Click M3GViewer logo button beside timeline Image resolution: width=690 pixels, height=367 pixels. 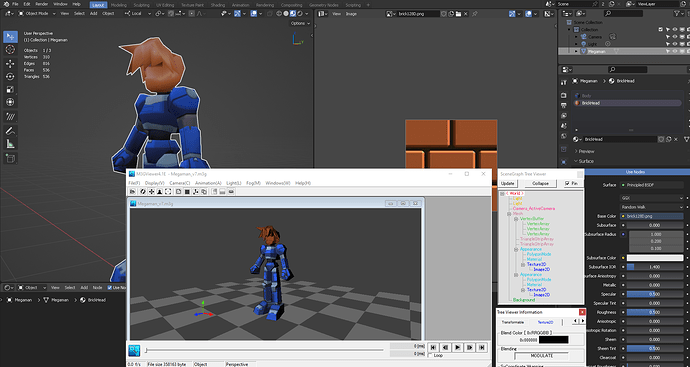pyautogui.click(x=134, y=350)
